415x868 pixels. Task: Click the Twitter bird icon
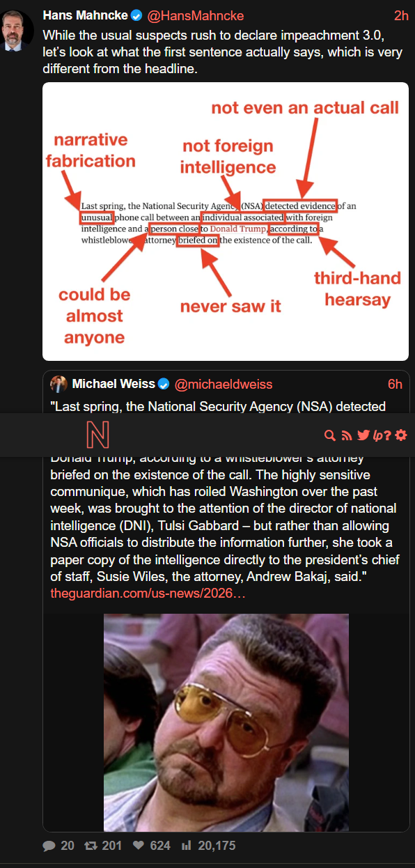pos(363,435)
